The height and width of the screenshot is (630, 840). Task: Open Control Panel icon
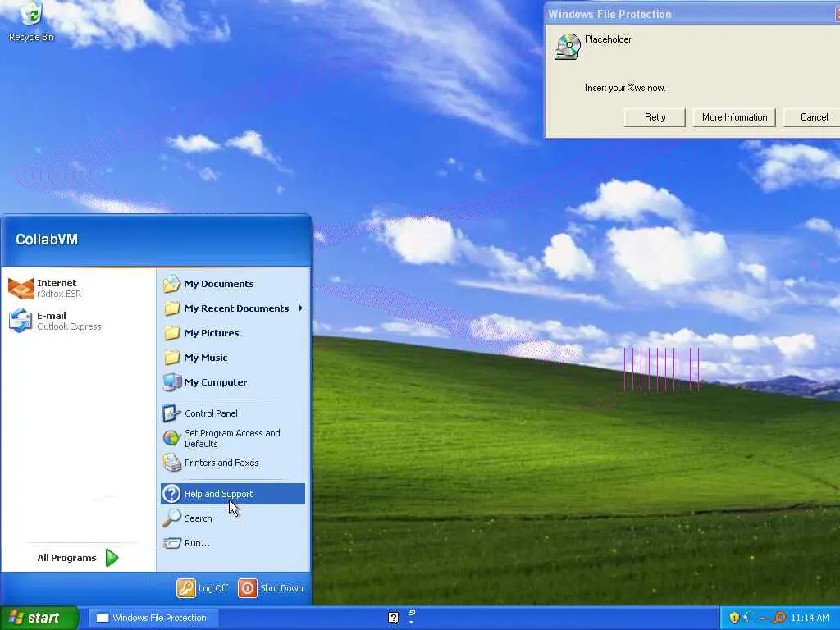[x=171, y=413]
